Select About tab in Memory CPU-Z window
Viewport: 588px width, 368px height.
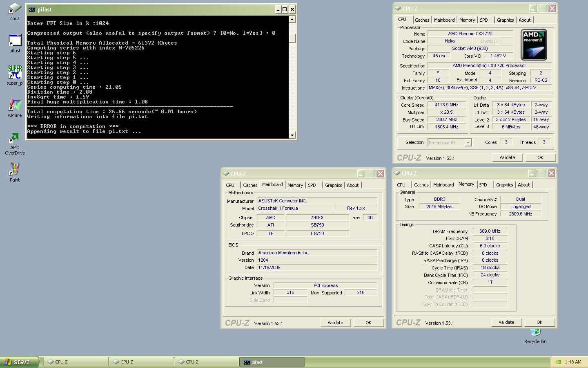(x=524, y=185)
